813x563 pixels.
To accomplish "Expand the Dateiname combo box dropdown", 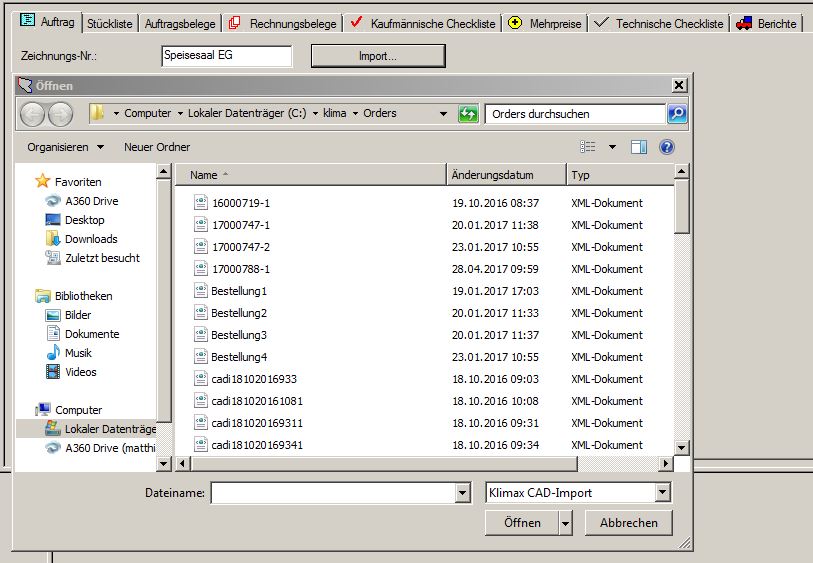I will pyautogui.click(x=462, y=493).
